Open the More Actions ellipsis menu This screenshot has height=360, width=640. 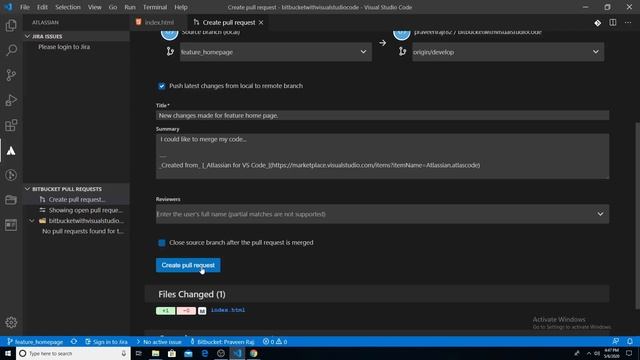tap(628, 23)
